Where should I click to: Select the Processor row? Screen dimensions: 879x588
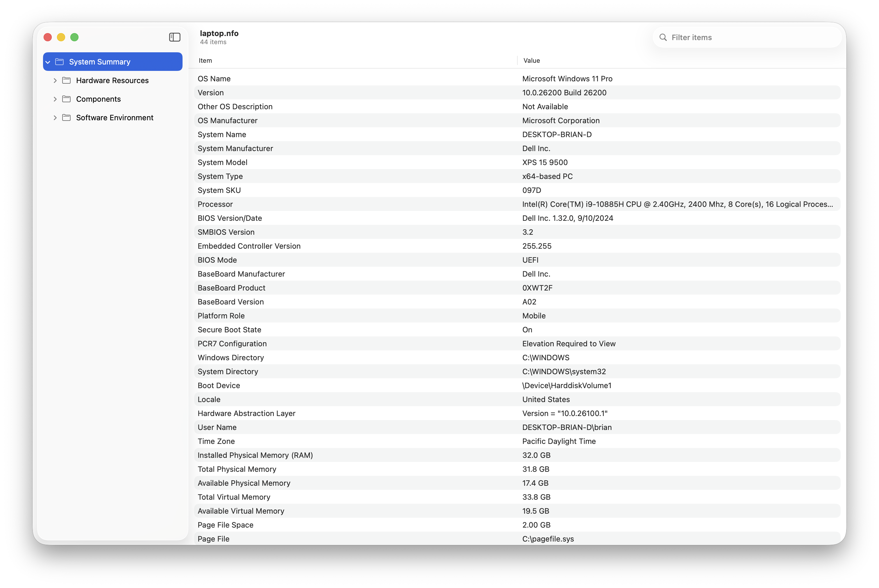[x=517, y=204]
